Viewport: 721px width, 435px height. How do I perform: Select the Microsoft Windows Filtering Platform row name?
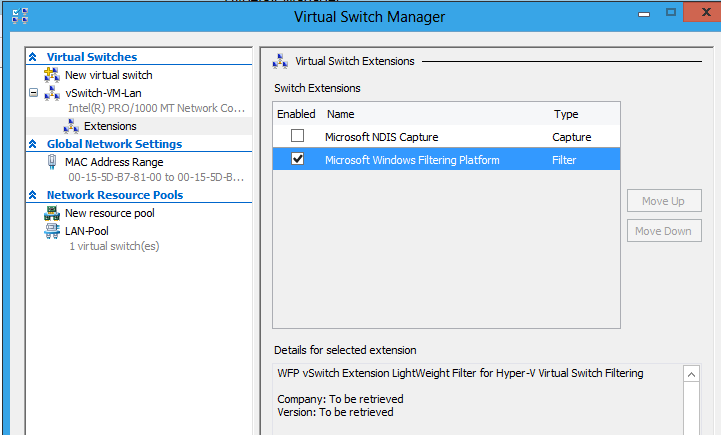pos(412,160)
